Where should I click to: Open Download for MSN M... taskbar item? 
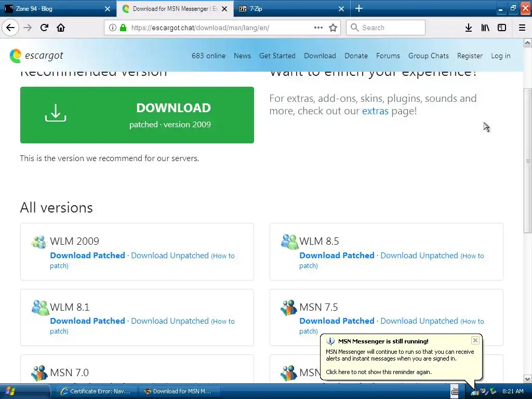pyautogui.click(x=180, y=391)
